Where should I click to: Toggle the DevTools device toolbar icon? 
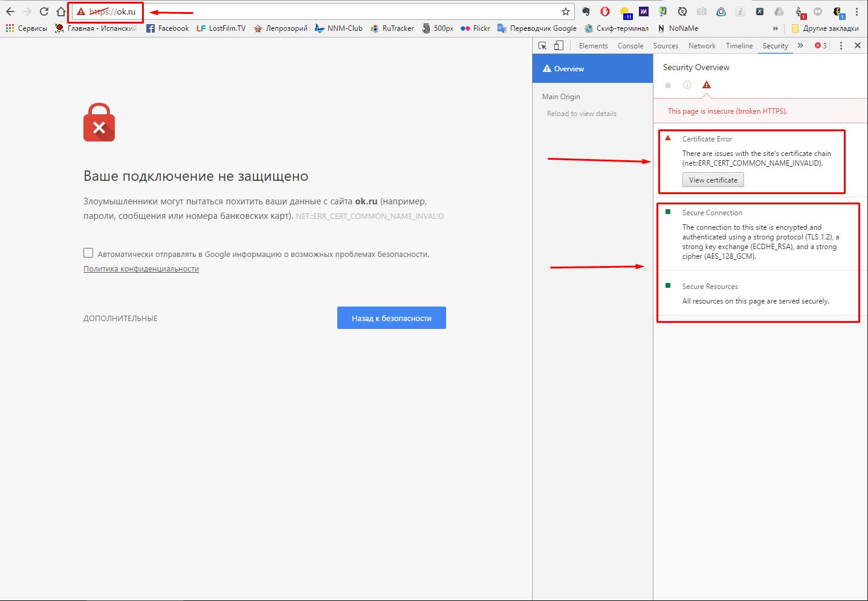click(x=559, y=45)
